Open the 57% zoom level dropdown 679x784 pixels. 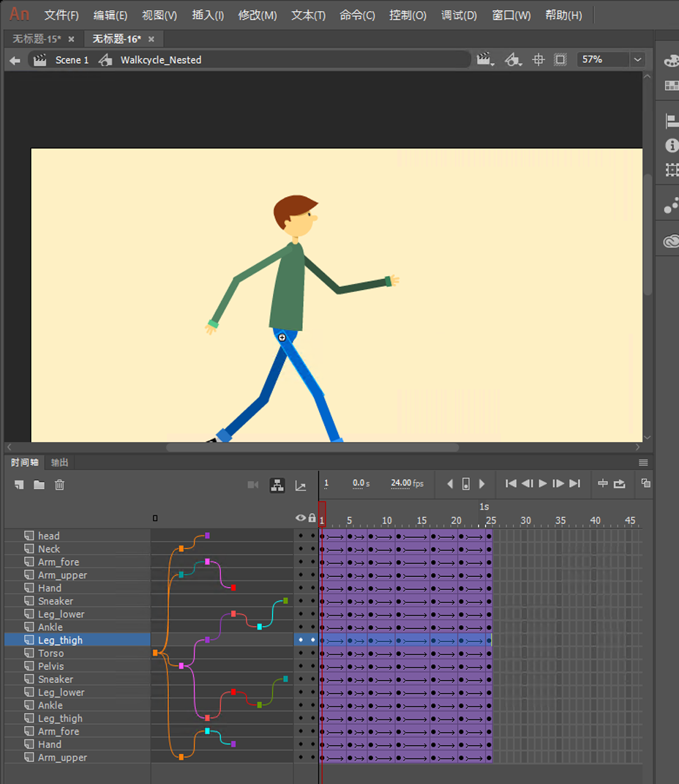coord(637,60)
